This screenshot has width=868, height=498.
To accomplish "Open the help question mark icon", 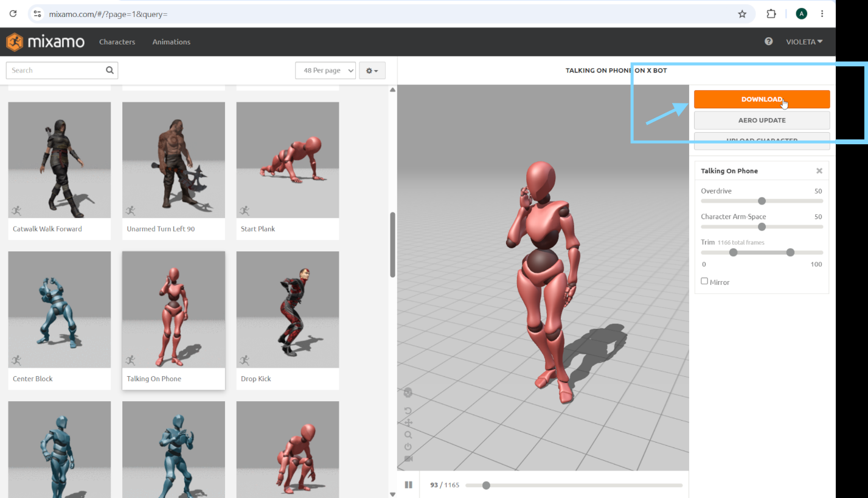I will pyautogui.click(x=768, y=41).
